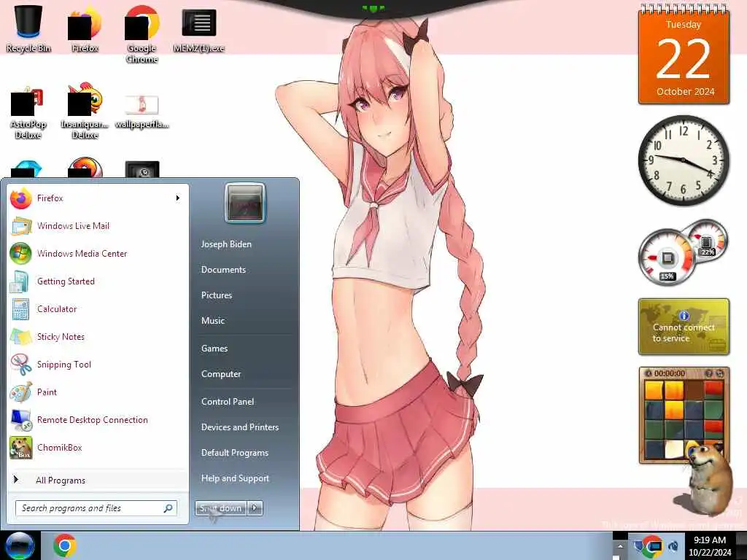Image resolution: width=747 pixels, height=560 pixels.
Task: Expand All Programs
Action: coord(98,480)
